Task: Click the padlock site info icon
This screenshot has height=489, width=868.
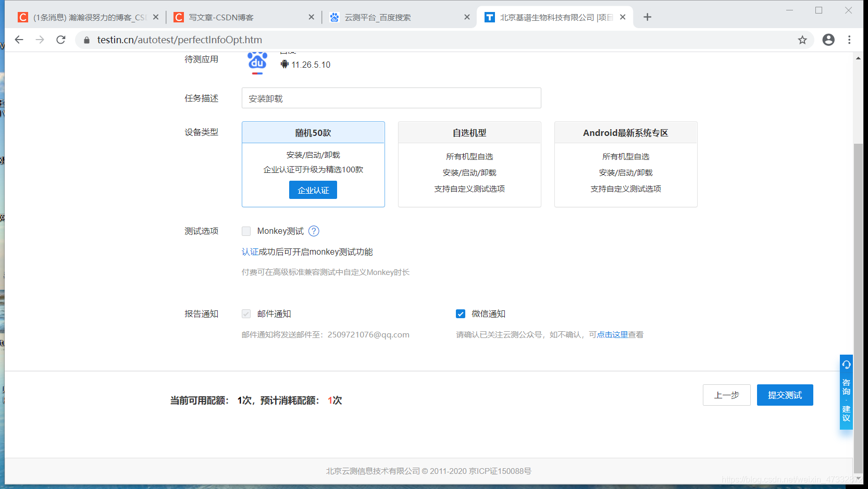Action: (x=86, y=40)
